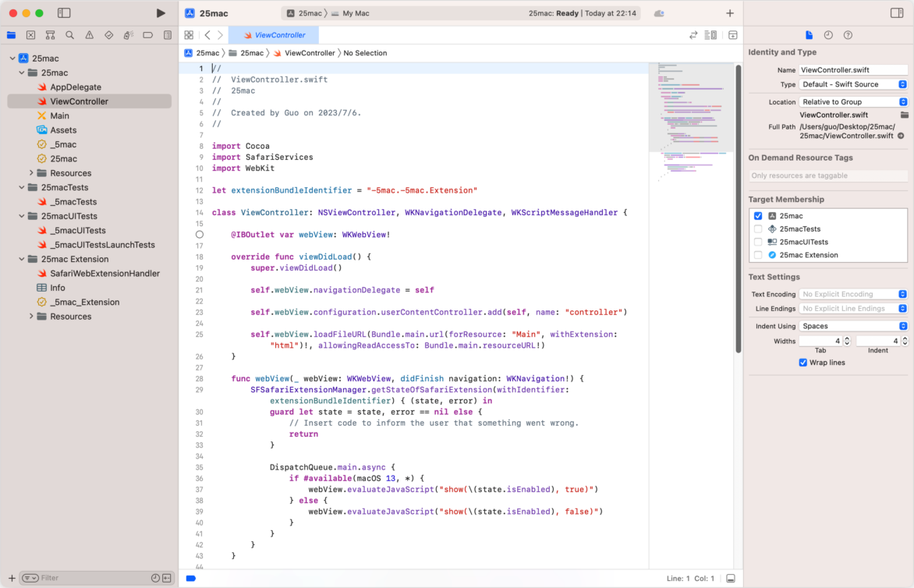Viewport: 914px width, 588px height.
Task: Open the related items grid menu
Action: coord(189,35)
